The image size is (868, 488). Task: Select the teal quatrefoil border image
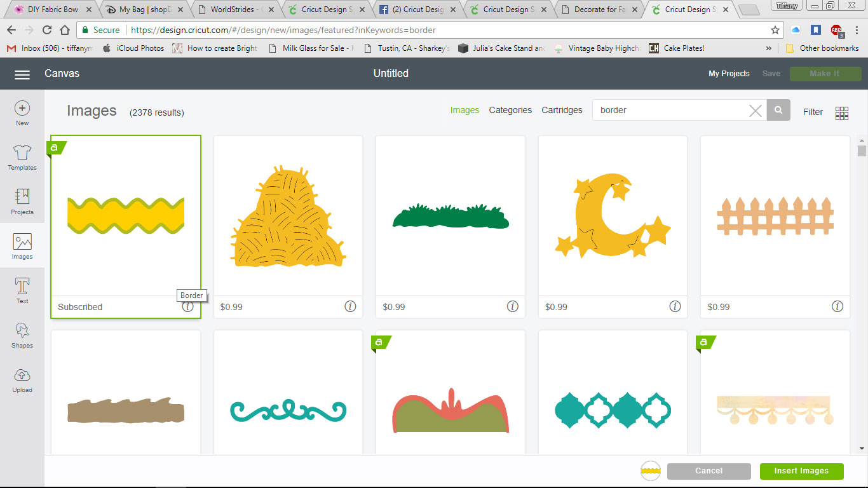613,393
